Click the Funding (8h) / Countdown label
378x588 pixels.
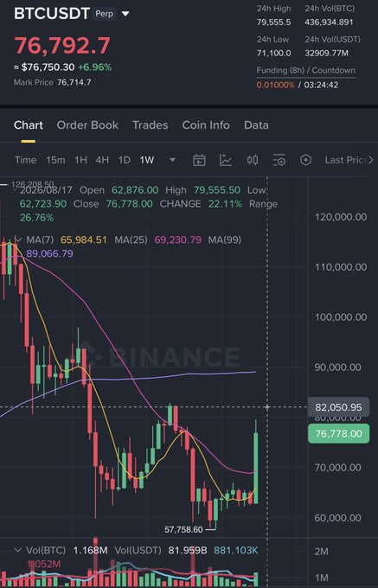coord(306,71)
